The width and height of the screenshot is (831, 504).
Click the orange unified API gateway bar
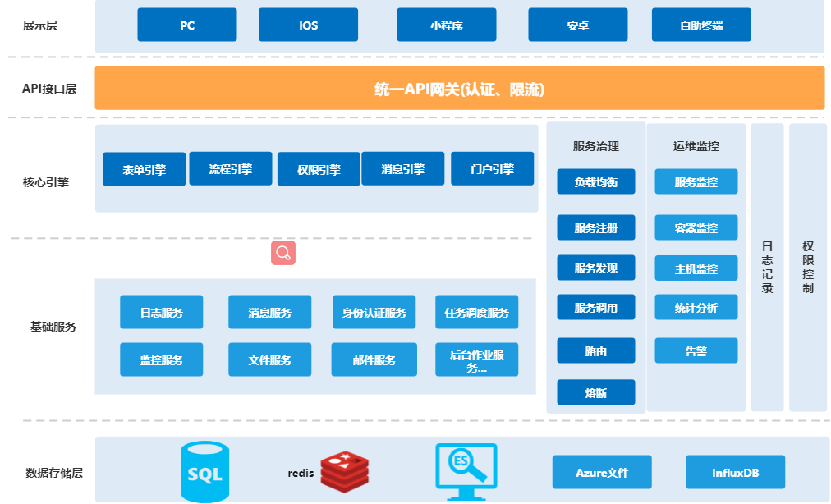459,89
